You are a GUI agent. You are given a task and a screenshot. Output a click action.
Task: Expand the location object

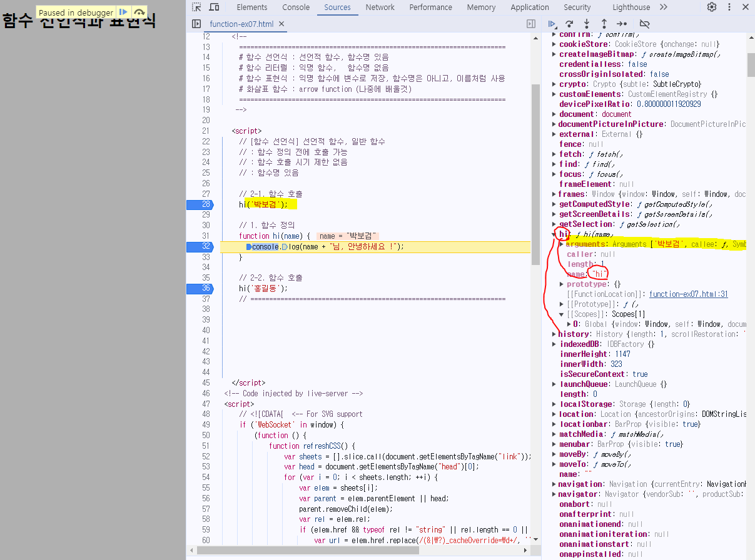click(554, 414)
